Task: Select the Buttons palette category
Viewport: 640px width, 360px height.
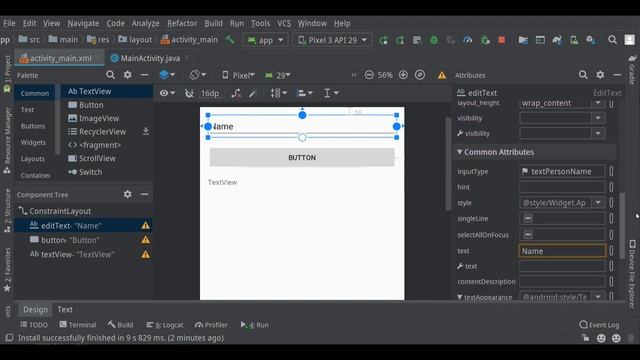Action: [33, 126]
